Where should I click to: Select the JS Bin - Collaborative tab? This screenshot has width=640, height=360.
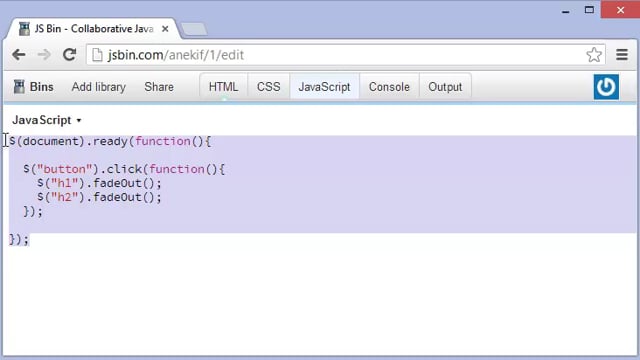(94, 29)
